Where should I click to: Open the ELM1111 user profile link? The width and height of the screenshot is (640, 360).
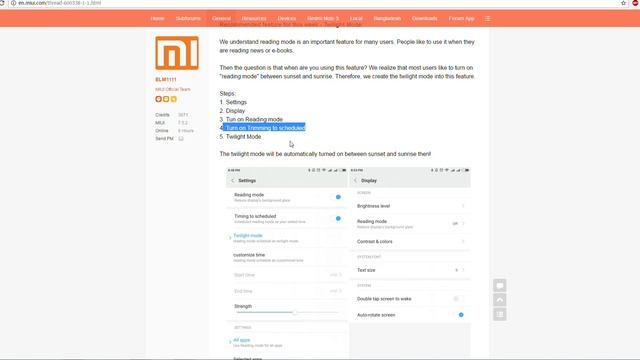click(166, 80)
